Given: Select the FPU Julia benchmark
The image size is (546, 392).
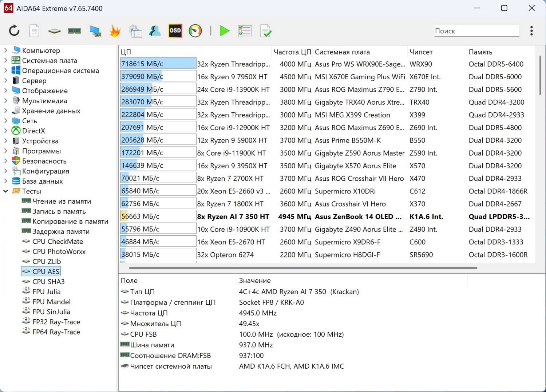Looking at the screenshot, I should pos(46,292).
